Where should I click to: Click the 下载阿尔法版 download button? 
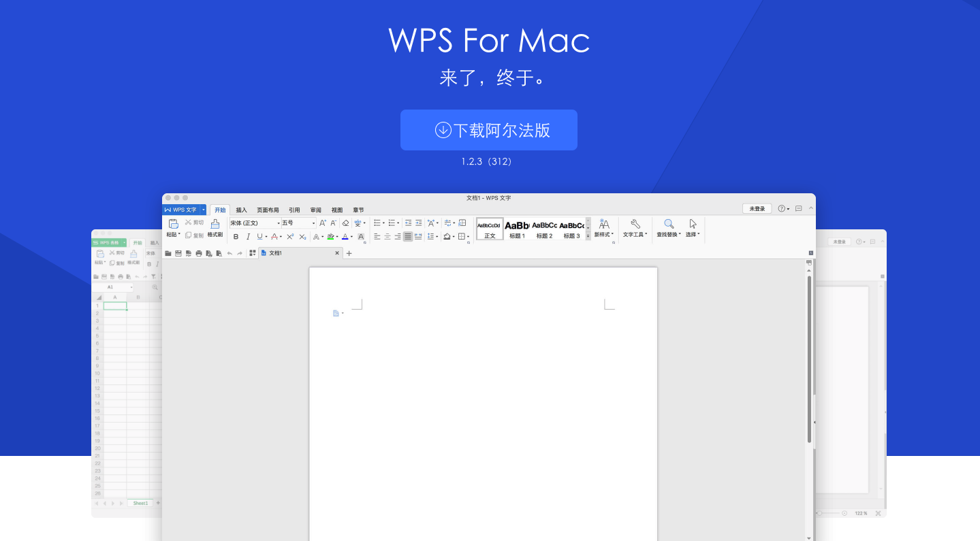(489, 130)
